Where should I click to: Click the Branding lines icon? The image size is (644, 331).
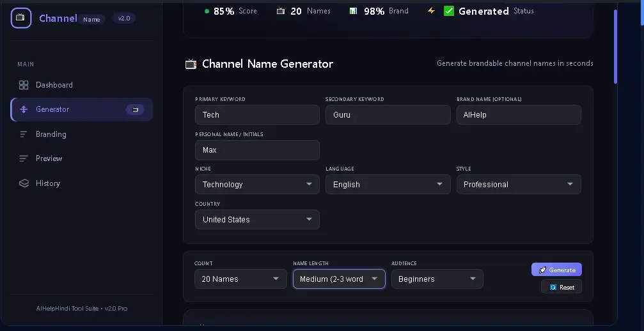(24, 134)
